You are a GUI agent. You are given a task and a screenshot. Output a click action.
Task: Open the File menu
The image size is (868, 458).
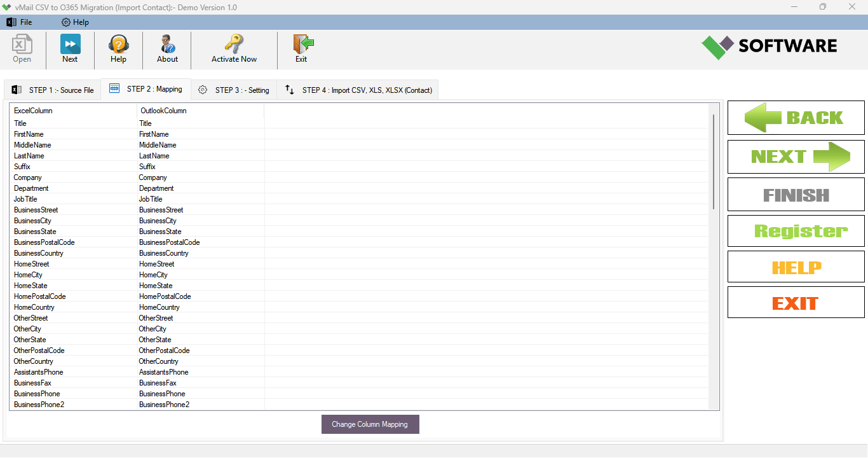click(x=19, y=22)
